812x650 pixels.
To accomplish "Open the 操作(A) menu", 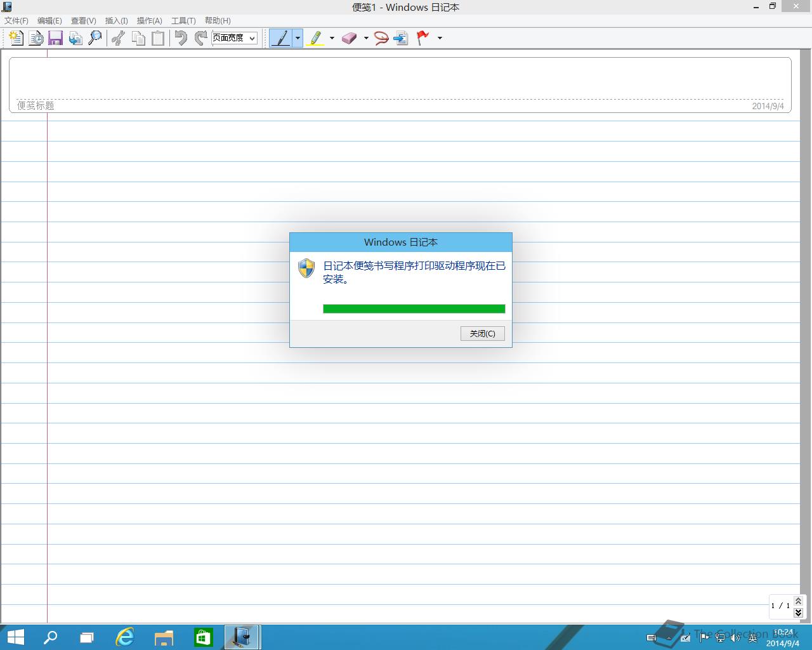I will pyautogui.click(x=149, y=21).
